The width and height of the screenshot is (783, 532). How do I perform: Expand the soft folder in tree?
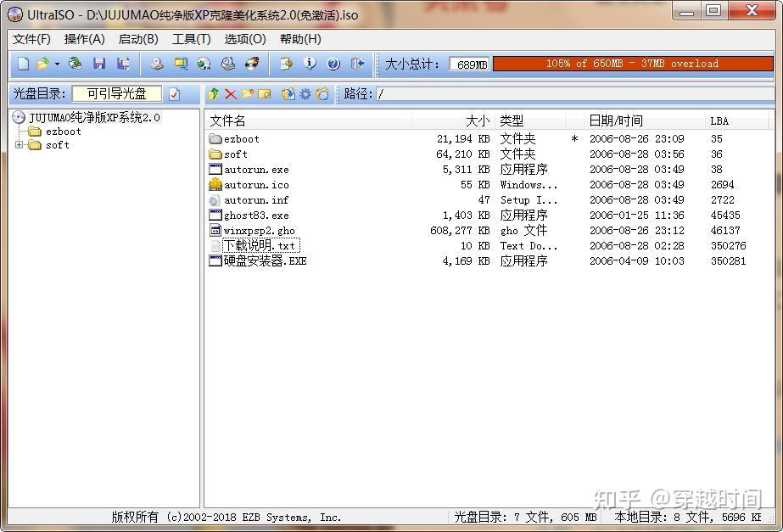pyautogui.click(x=19, y=145)
